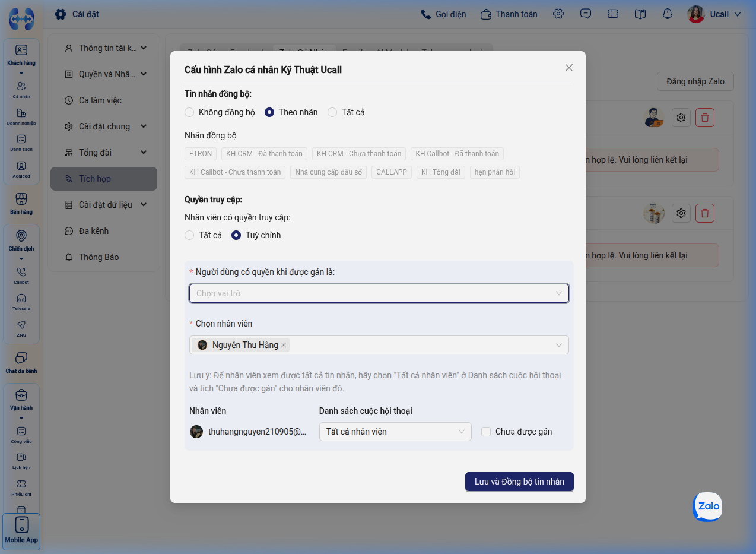Open Phiếu ghi ticket icon
Screen dimensions: 756x554
click(21, 484)
